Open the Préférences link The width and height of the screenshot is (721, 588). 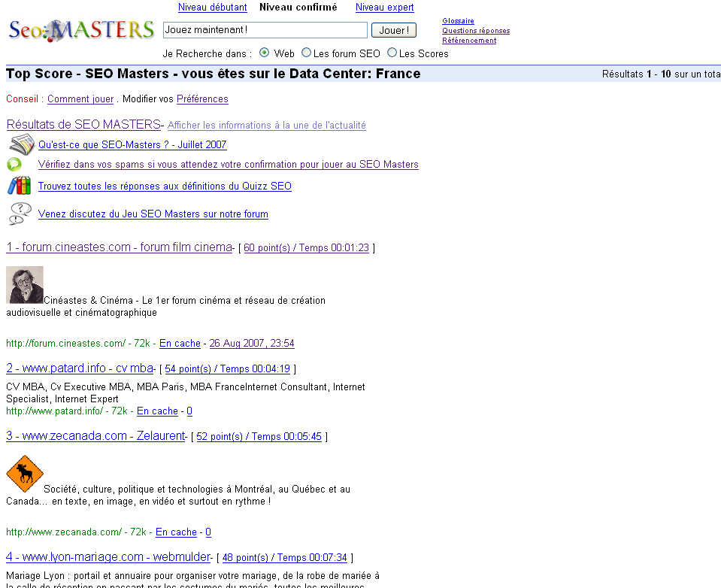[x=202, y=99]
